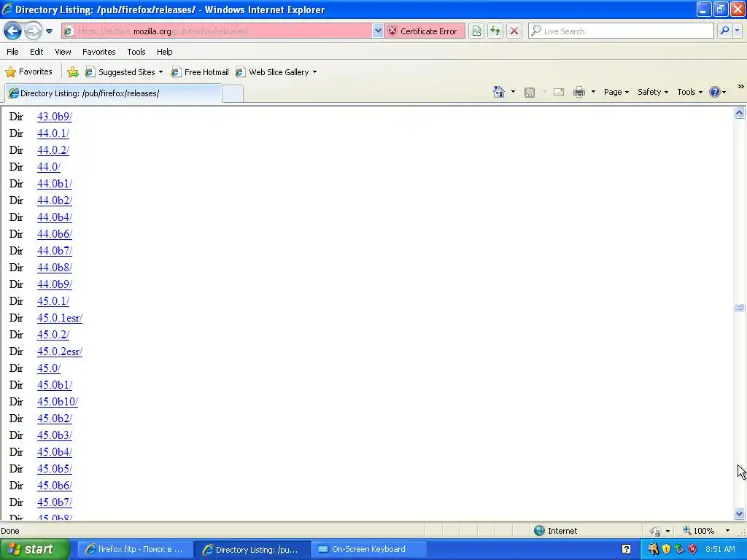The height and width of the screenshot is (560, 747).
Task: Click the scrollbar up arrow
Action: coord(740,113)
